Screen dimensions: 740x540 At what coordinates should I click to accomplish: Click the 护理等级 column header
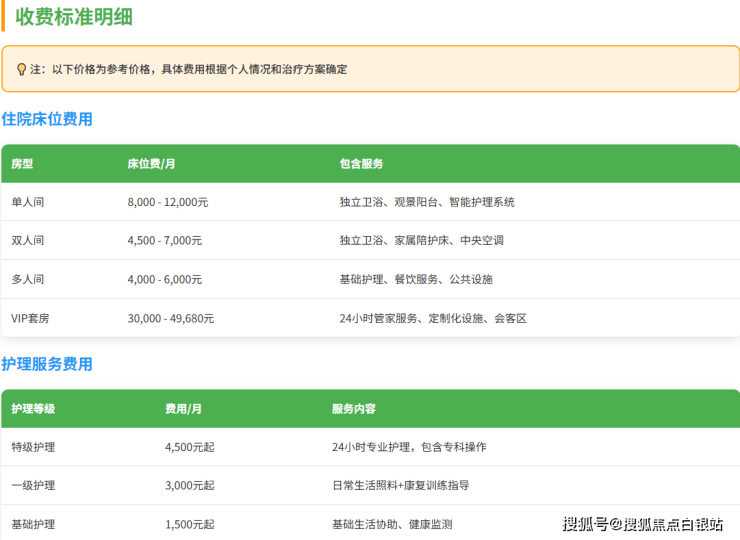[33, 409]
